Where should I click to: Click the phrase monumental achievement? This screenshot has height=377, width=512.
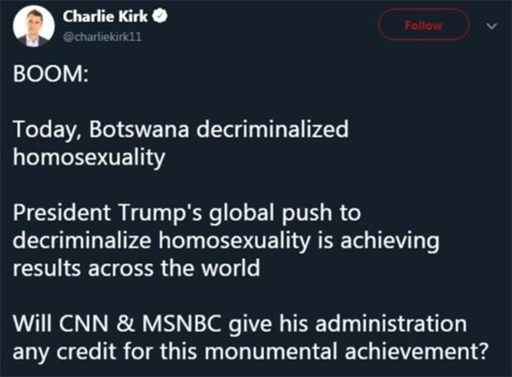click(x=346, y=351)
